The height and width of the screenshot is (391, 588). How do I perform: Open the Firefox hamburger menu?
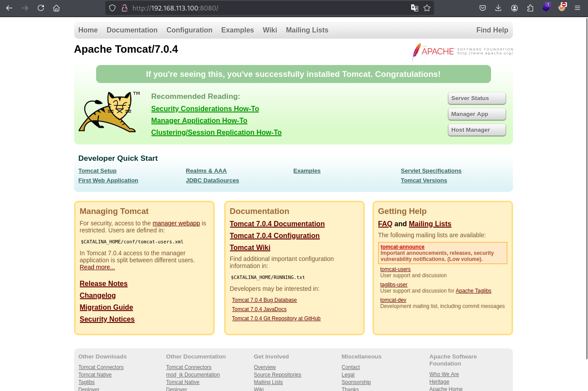[x=577, y=8]
